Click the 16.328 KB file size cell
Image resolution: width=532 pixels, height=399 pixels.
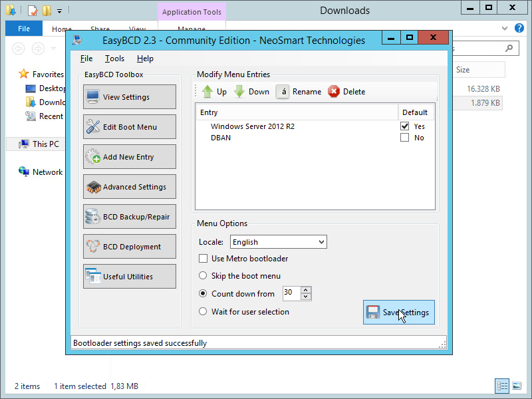483,89
